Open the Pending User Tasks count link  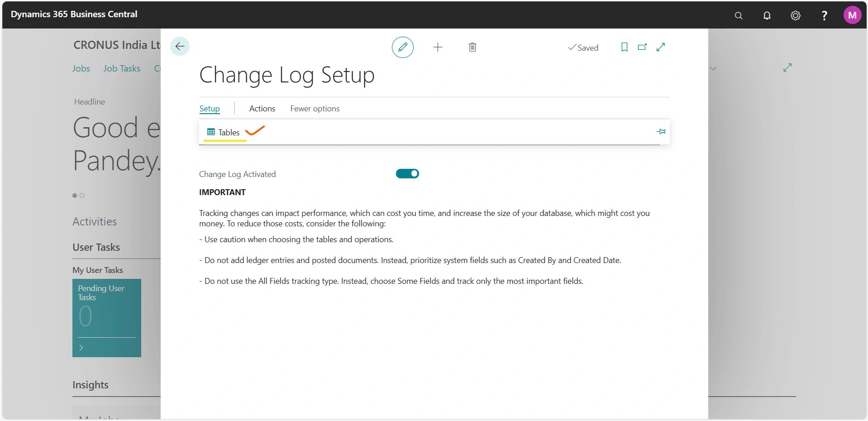pyautogui.click(x=84, y=316)
